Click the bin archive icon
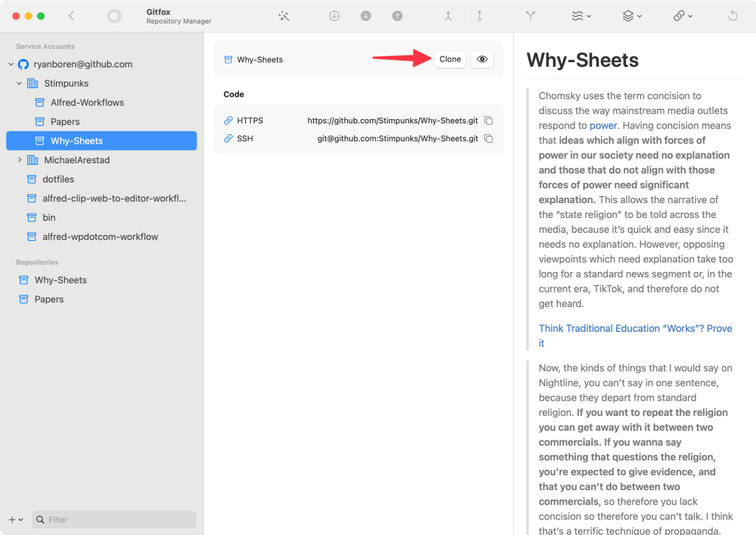The height and width of the screenshot is (535, 756). (x=32, y=217)
